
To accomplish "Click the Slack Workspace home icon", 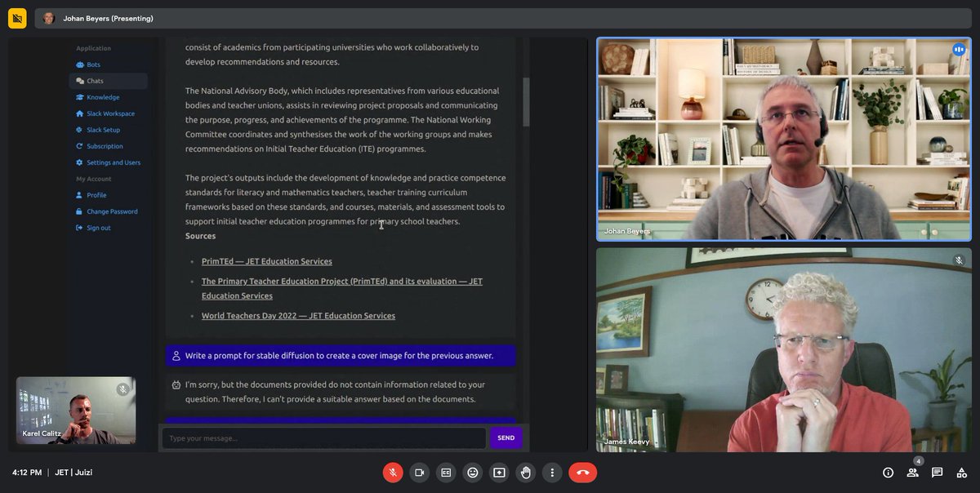I will click(x=79, y=113).
